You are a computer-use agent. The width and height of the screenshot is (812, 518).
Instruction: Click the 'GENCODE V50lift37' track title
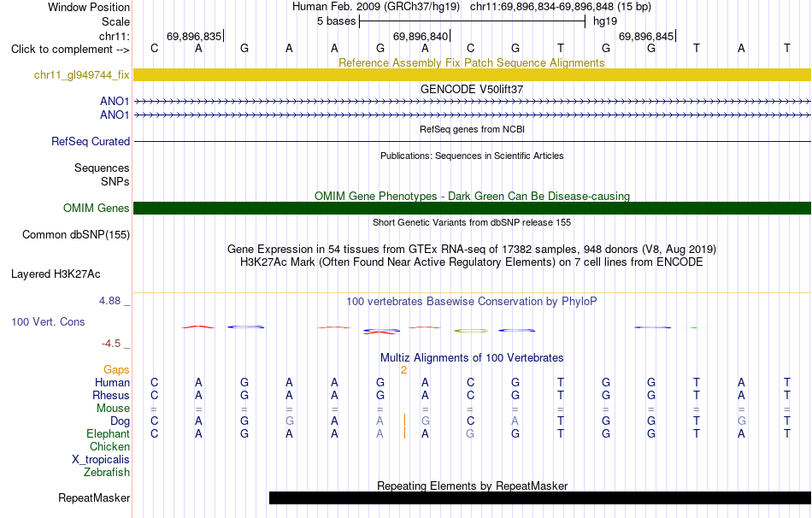471,89
